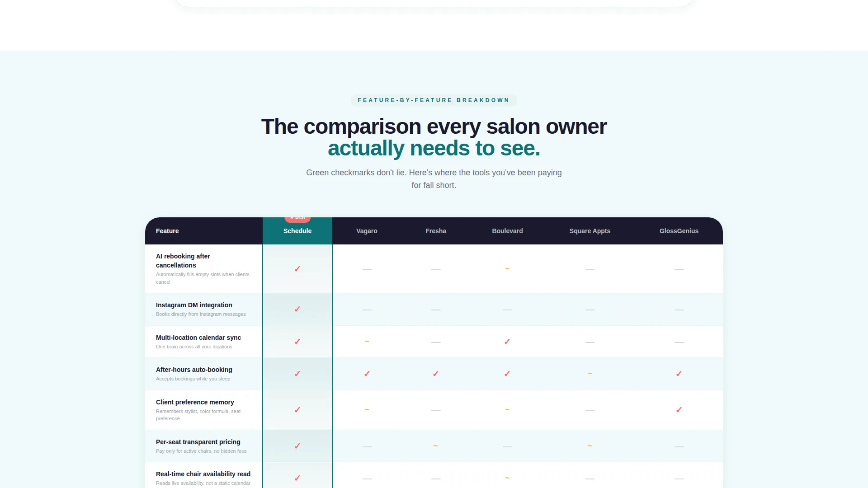Screen dimensions: 868x488
Task: Click 'Instagram DM integration' feature name
Action: (x=194, y=305)
